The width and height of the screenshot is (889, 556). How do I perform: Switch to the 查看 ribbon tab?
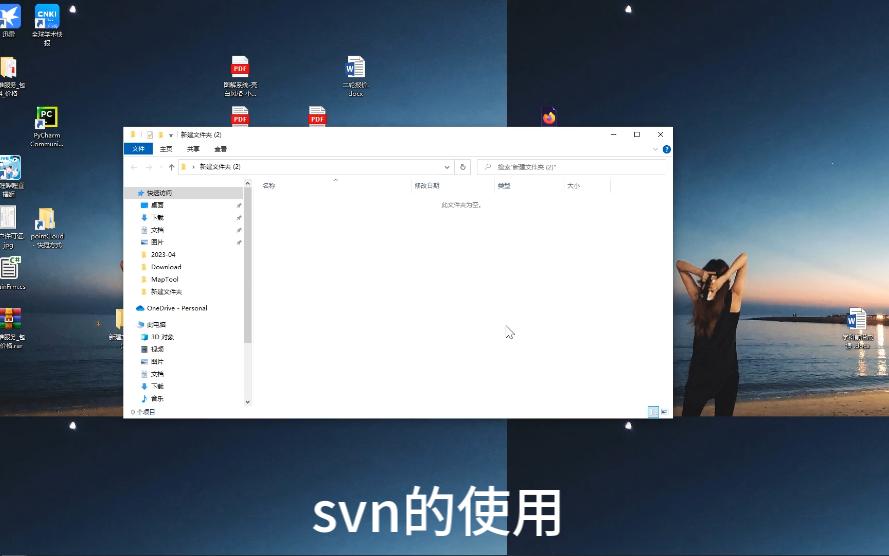tap(221, 149)
